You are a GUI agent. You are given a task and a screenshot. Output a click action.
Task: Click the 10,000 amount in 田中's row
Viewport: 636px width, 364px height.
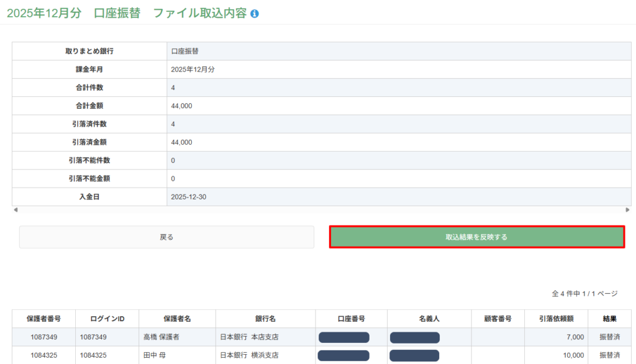[573, 355]
